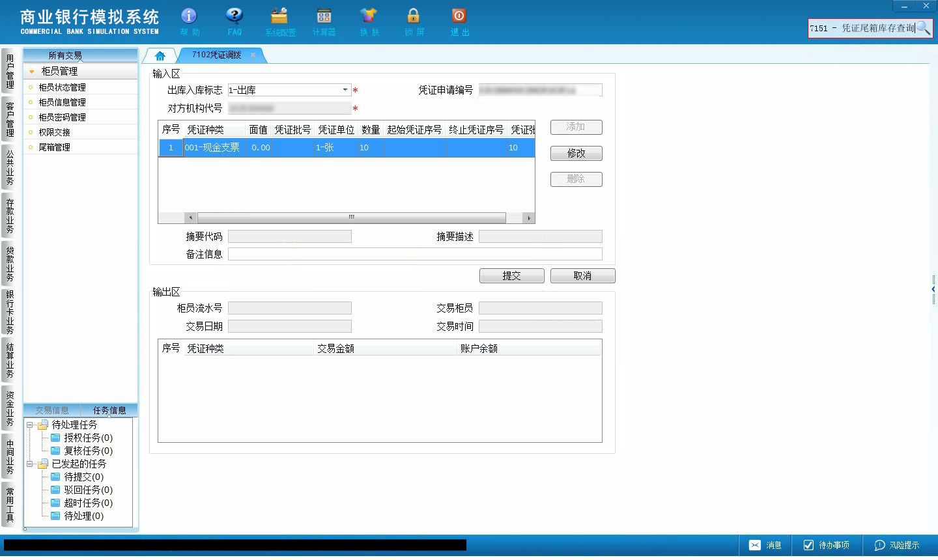Open 权限交接 in the menu
The image size is (938, 560).
[54, 132]
